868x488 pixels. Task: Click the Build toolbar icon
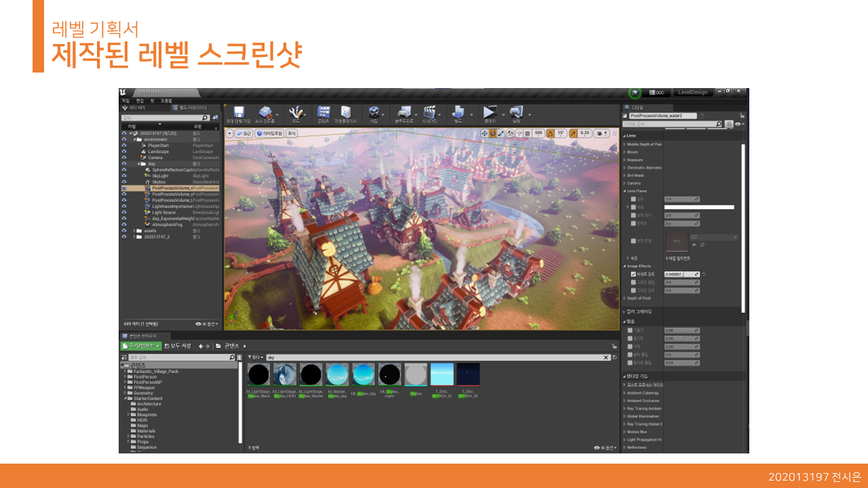coord(458,112)
